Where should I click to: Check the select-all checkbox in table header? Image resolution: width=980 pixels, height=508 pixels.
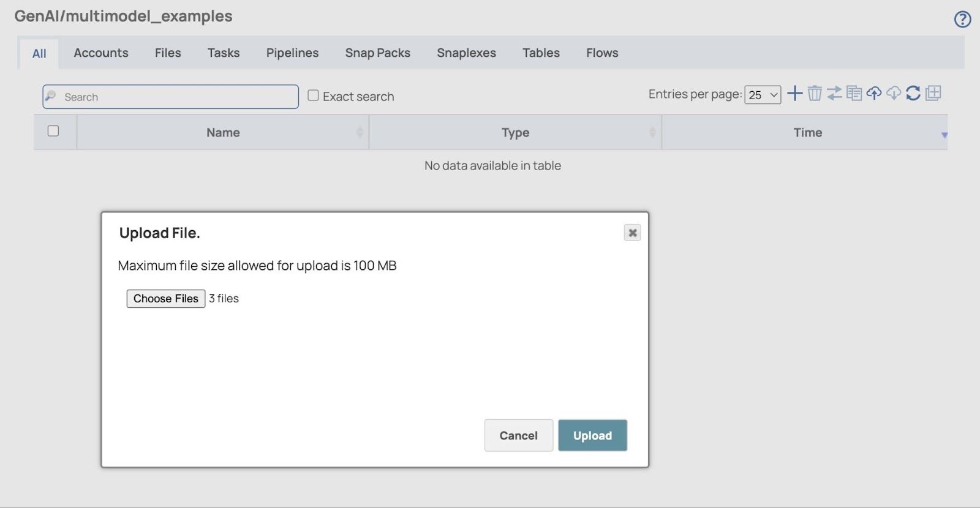[53, 131]
